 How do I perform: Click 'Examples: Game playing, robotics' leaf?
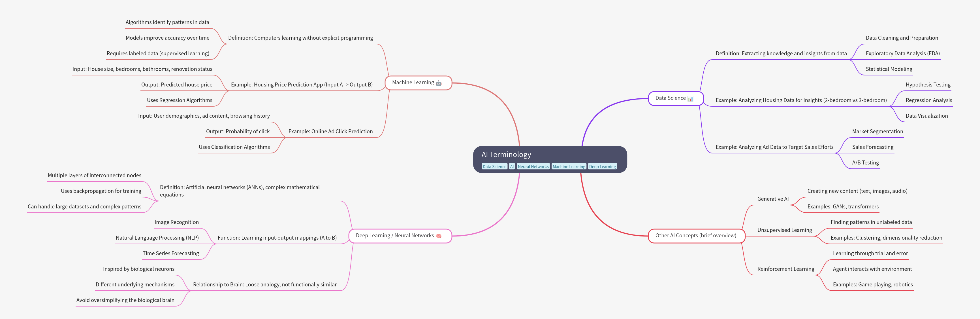(873, 285)
